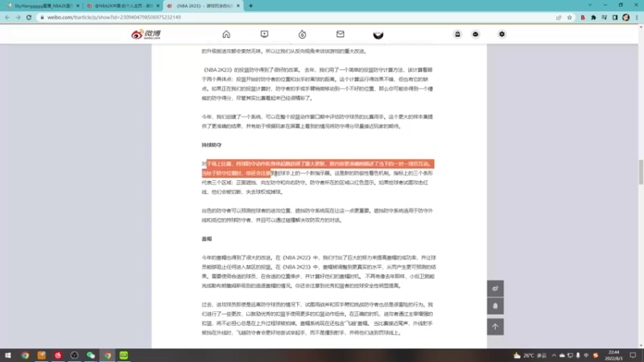Viewport: 644px width, 362px height.
Task: Click the orange highlighted paragraph text
Action: [x=318, y=168]
